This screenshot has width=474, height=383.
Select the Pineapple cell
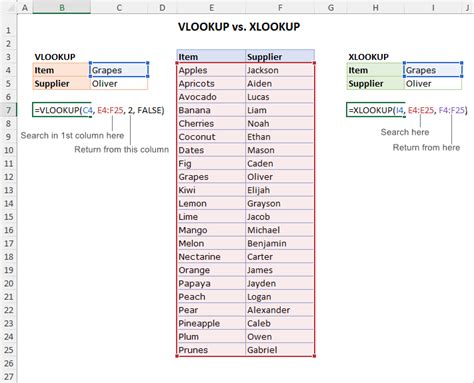coord(211,323)
